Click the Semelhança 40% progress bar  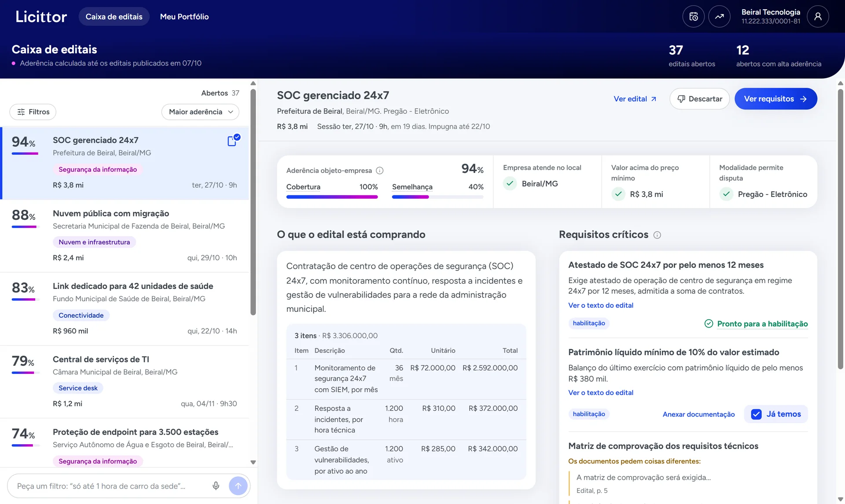pos(437,197)
